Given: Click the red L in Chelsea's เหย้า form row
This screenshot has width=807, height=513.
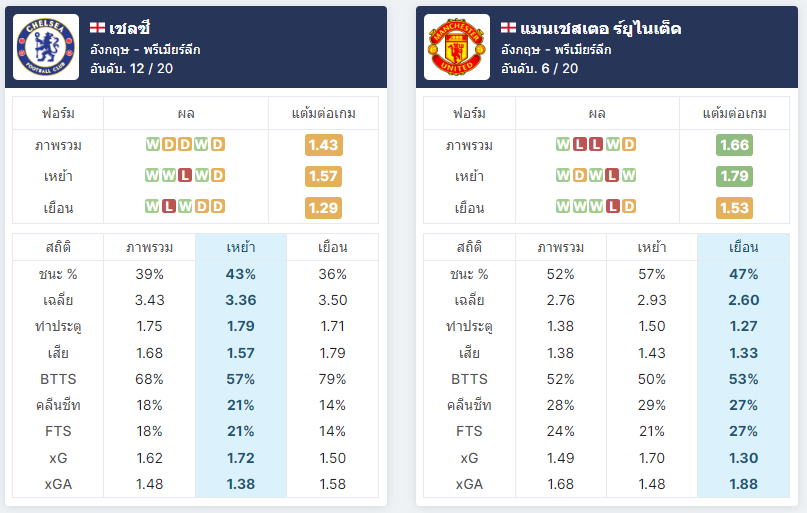Looking at the screenshot, I should click(x=185, y=175).
